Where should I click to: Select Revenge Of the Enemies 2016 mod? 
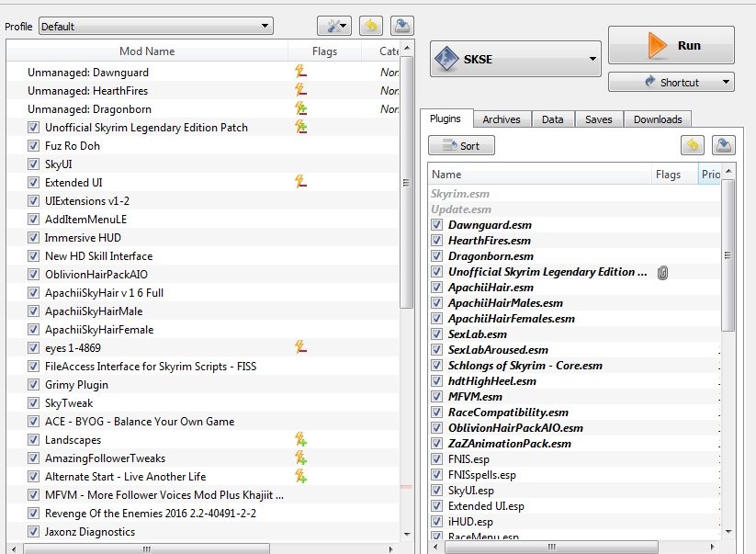203,513
